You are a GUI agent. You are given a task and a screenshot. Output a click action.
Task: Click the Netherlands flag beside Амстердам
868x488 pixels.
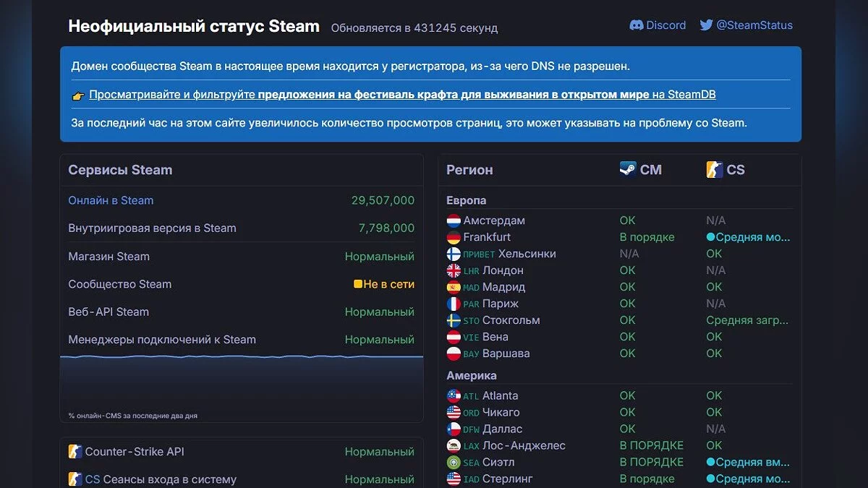pyautogui.click(x=454, y=221)
